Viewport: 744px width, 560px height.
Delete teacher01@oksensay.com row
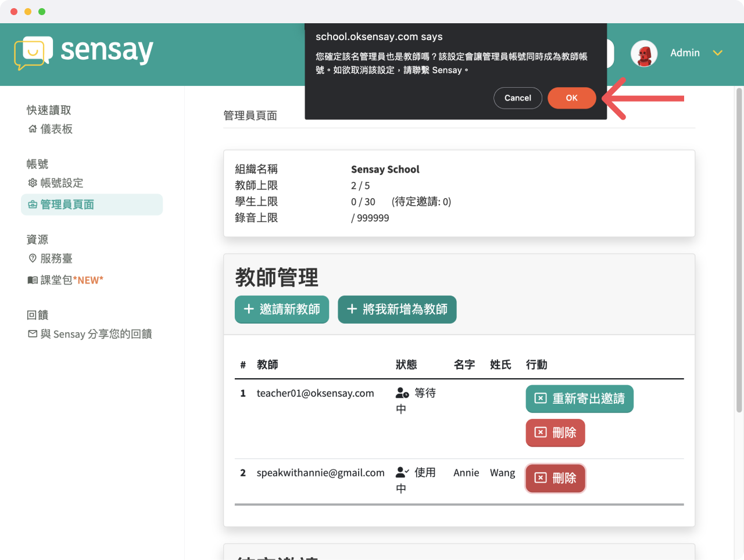(x=555, y=433)
